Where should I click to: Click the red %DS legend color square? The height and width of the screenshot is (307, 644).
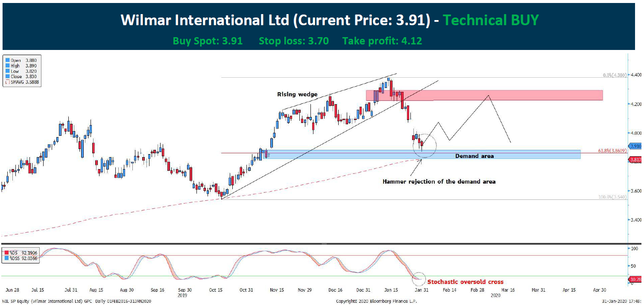(x=6, y=253)
